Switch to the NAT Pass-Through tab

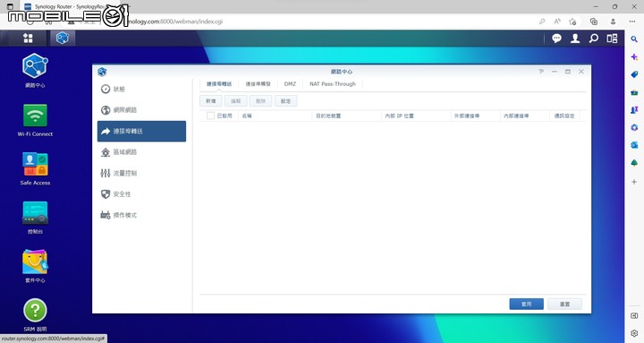[x=333, y=84]
